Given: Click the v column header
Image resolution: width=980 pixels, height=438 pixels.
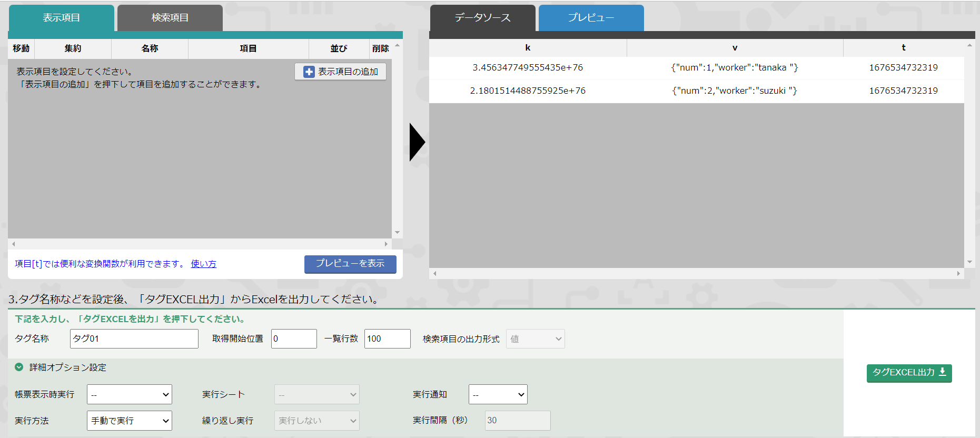Looking at the screenshot, I should pos(735,48).
